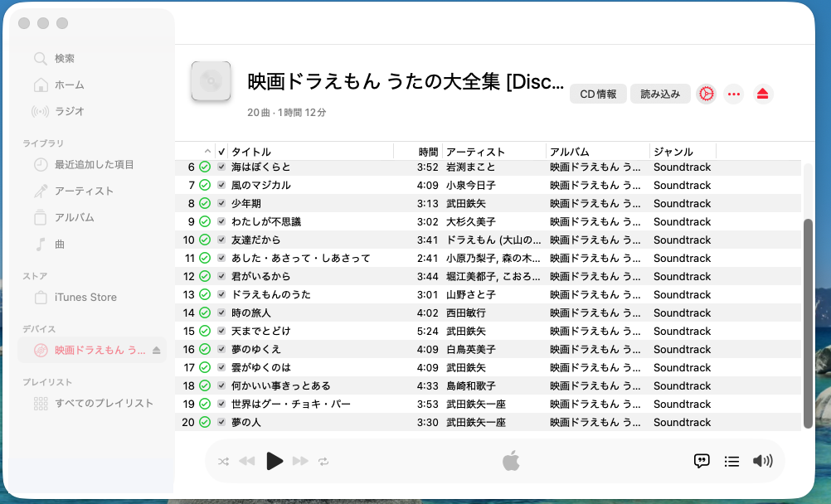Select track title あした・あさって・しあさって
This screenshot has height=504, width=831.
(x=301, y=258)
